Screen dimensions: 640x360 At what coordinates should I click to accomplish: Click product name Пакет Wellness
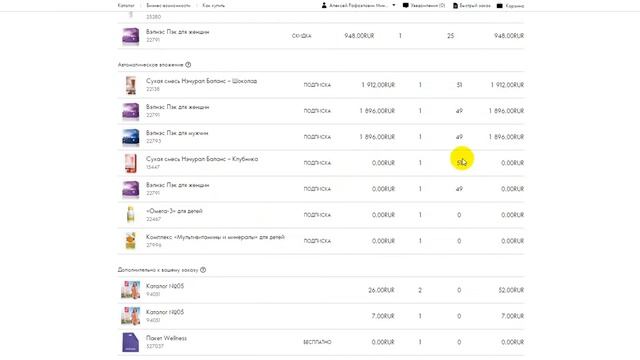pos(167,338)
